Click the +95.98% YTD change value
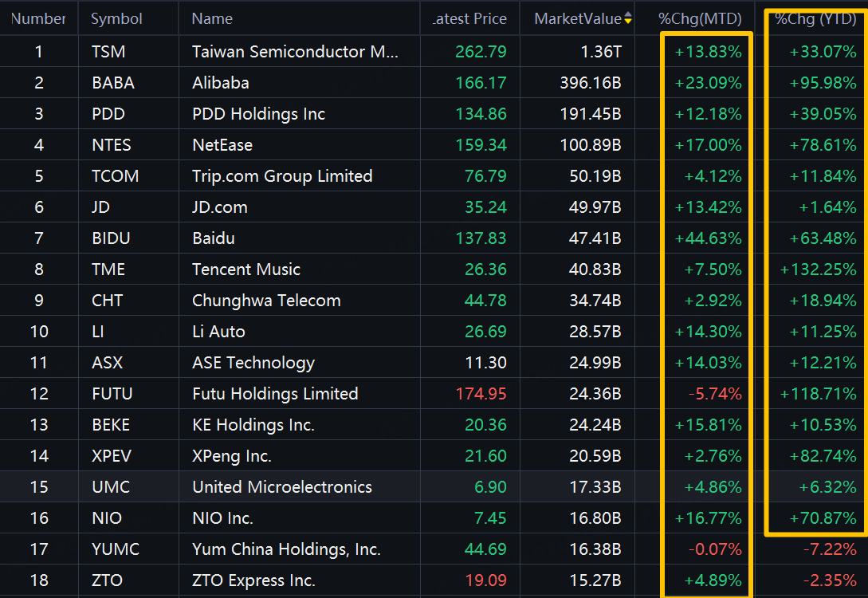 823,82
